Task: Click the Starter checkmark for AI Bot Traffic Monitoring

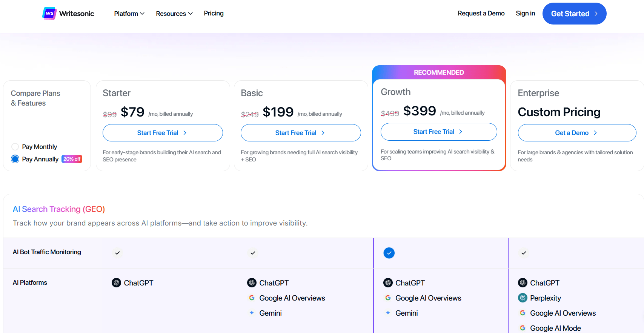Action: click(117, 253)
